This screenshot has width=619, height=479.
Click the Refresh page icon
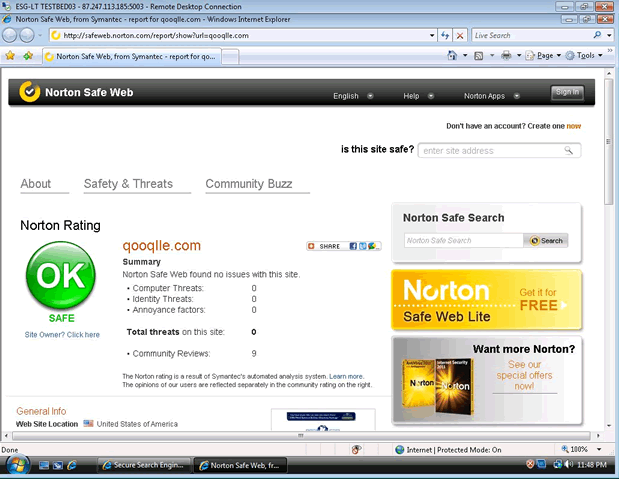tap(445, 35)
